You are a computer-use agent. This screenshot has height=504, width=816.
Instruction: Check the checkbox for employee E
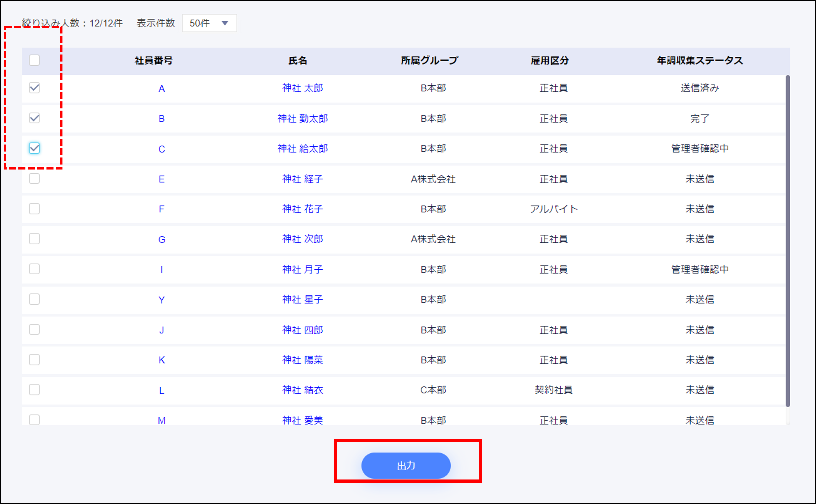click(x=34, y=179)
